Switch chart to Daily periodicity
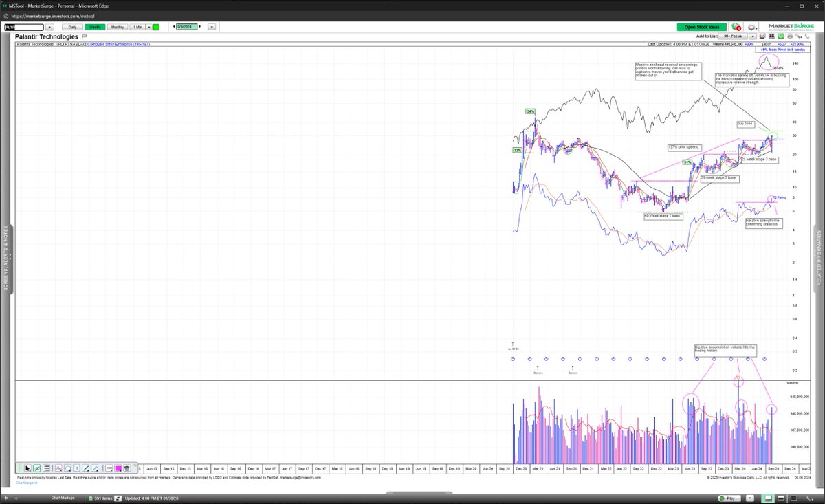The image size is (825, 504). tap(72, 27)
